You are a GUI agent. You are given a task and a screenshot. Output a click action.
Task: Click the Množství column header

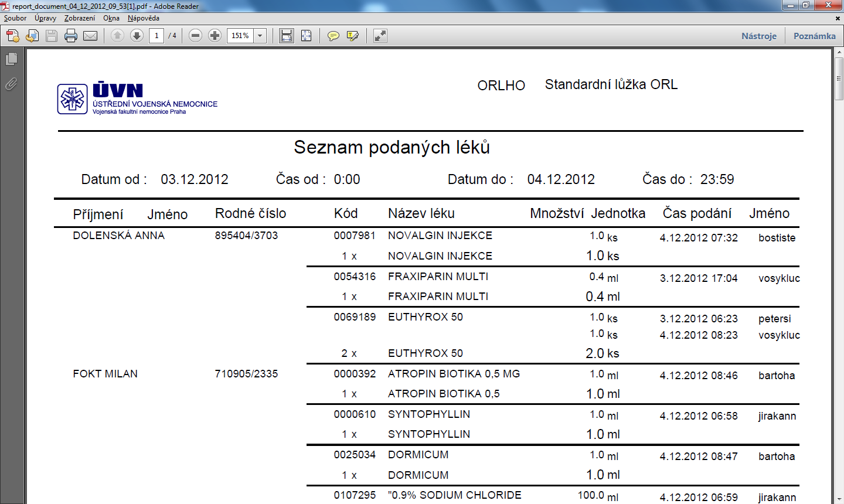pos(556,213)
